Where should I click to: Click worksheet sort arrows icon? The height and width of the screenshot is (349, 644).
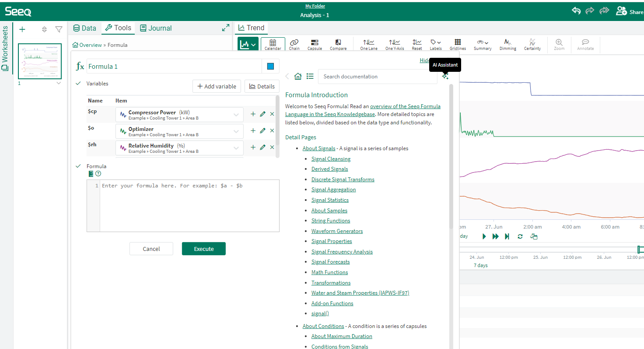point(44,29)
